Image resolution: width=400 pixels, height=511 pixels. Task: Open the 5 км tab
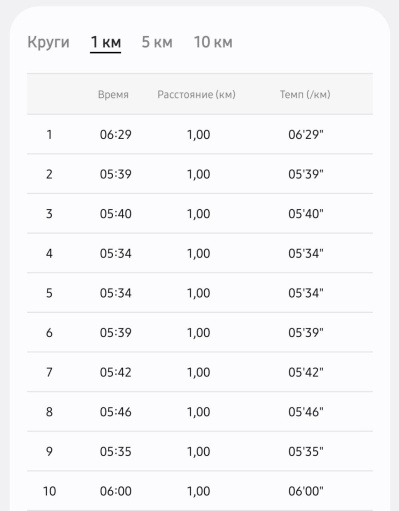coord(157,42)
